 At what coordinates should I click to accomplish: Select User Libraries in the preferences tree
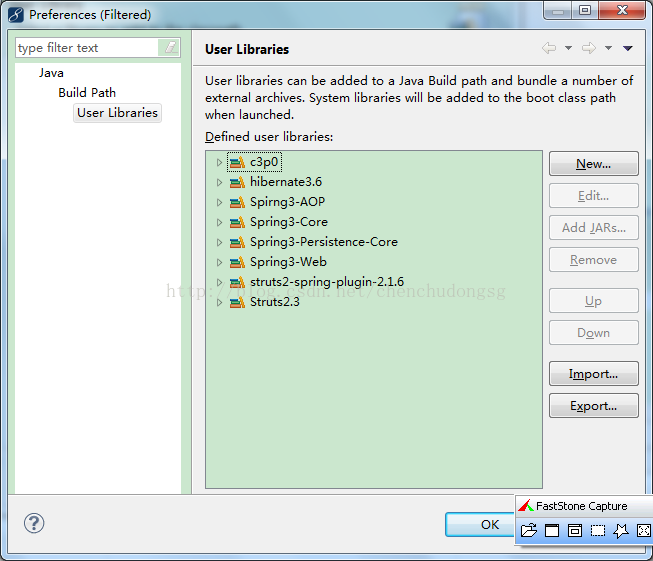[x=117, y=113]
